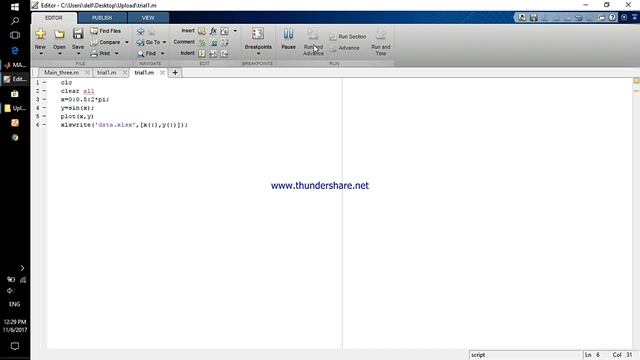The height and width of the screenshot is (360, 640).
Task: Click the Find magnifier button
Action: [147, 53]
